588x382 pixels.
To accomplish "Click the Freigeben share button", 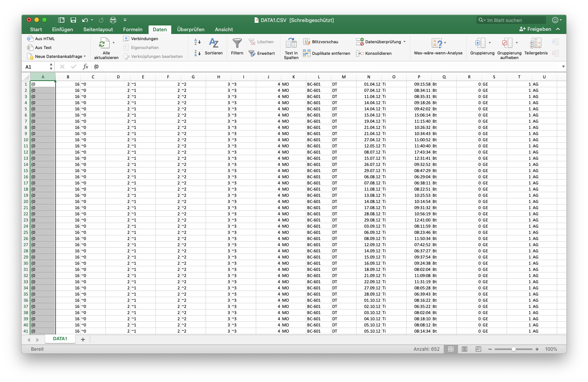I will click(x=535, y=29).
